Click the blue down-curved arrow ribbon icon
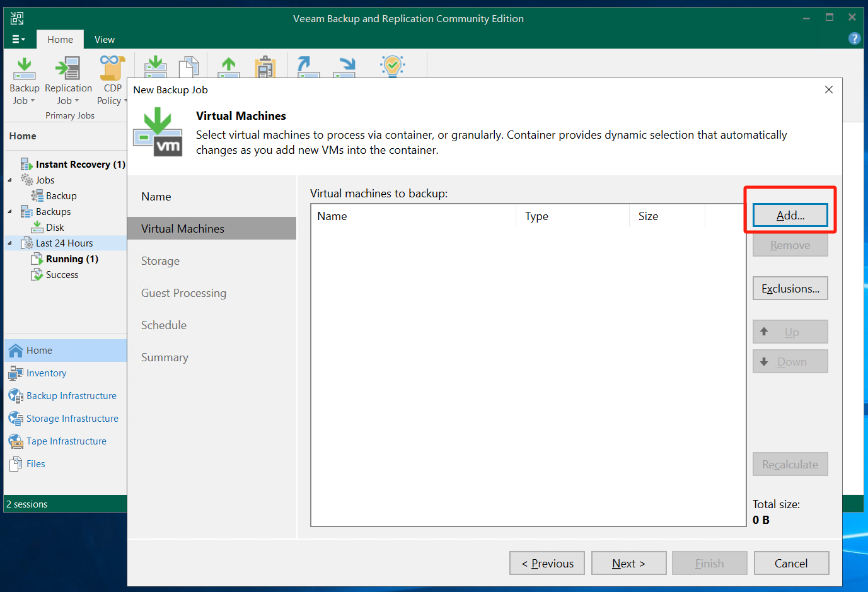 [345, 66]
